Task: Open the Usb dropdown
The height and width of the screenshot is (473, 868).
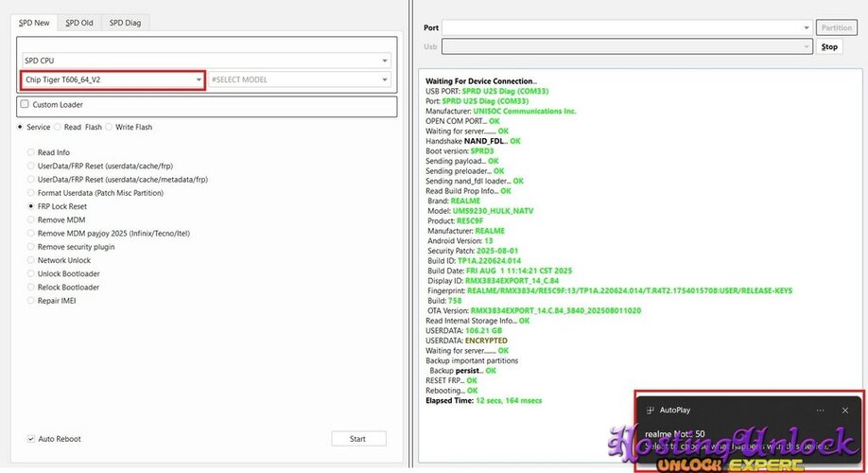Action: click(x=627, y=46)
